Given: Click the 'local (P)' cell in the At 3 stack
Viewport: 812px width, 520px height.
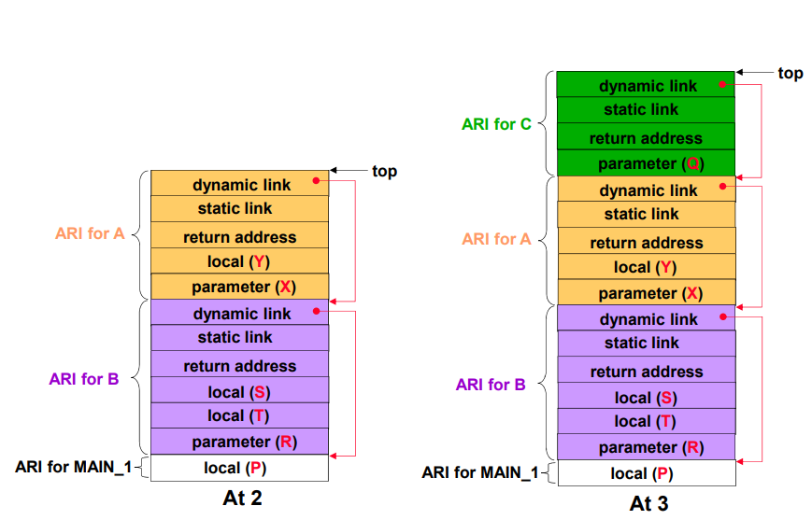Looking at the screenshot, I should coord(647,473).
